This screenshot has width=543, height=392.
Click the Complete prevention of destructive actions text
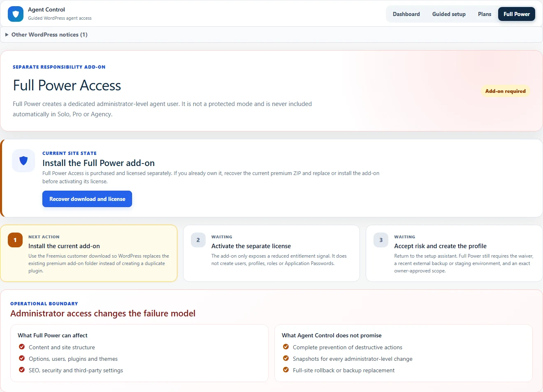pyautogui.click(x=348, y=347)
